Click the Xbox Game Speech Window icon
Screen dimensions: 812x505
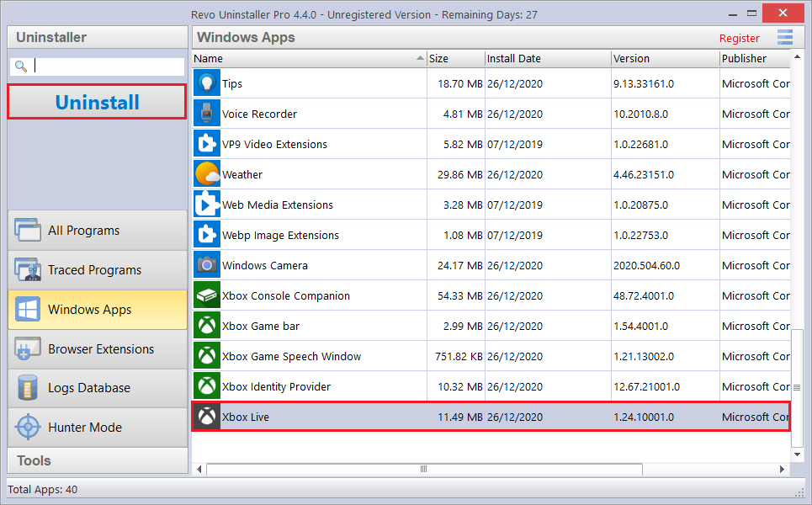pos(207,356)
